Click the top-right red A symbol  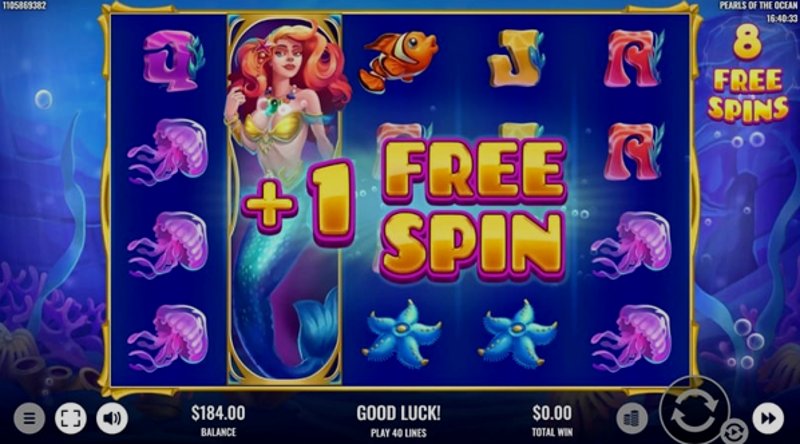633,58
